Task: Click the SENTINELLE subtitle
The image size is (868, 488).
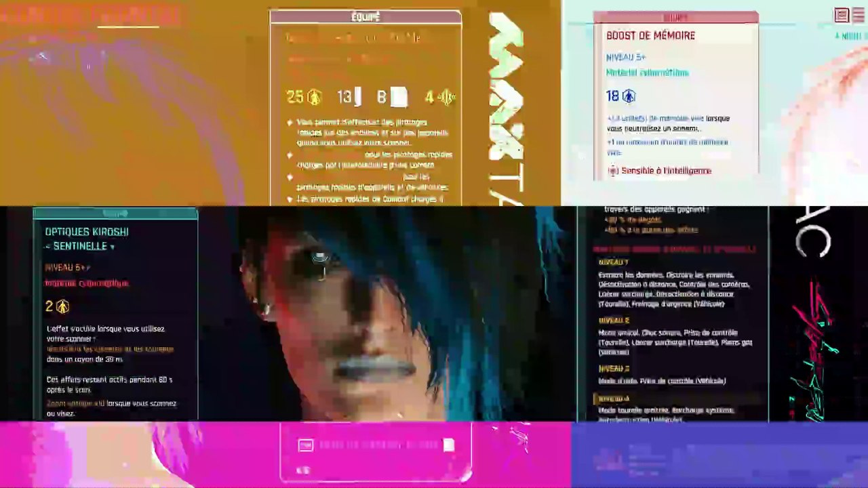Action: click(80, 247)
